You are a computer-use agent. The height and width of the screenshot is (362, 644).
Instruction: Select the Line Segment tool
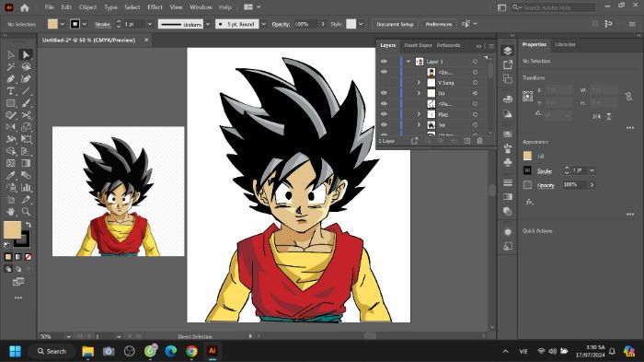[x=26, y=91]
